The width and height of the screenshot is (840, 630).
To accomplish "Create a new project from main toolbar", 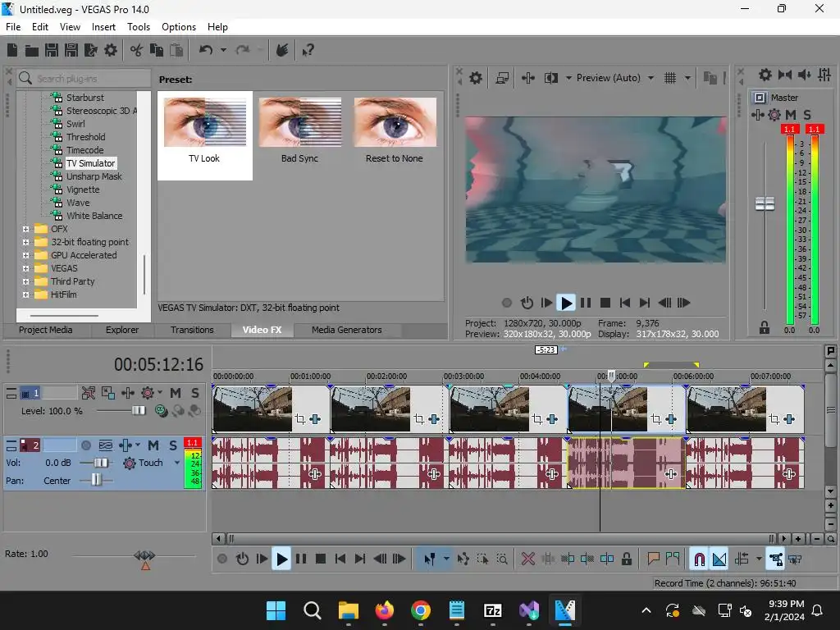I will (x=12, y=50).
